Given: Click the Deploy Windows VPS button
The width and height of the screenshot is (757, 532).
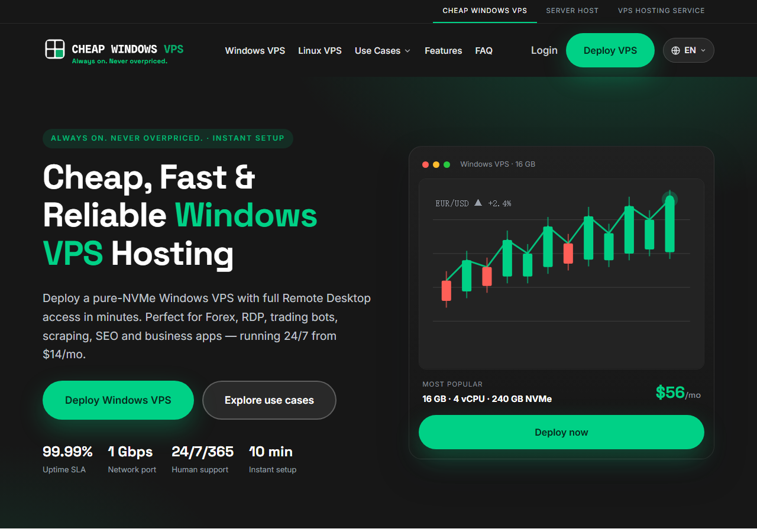Looking at the screenshot, I should 118,400.
